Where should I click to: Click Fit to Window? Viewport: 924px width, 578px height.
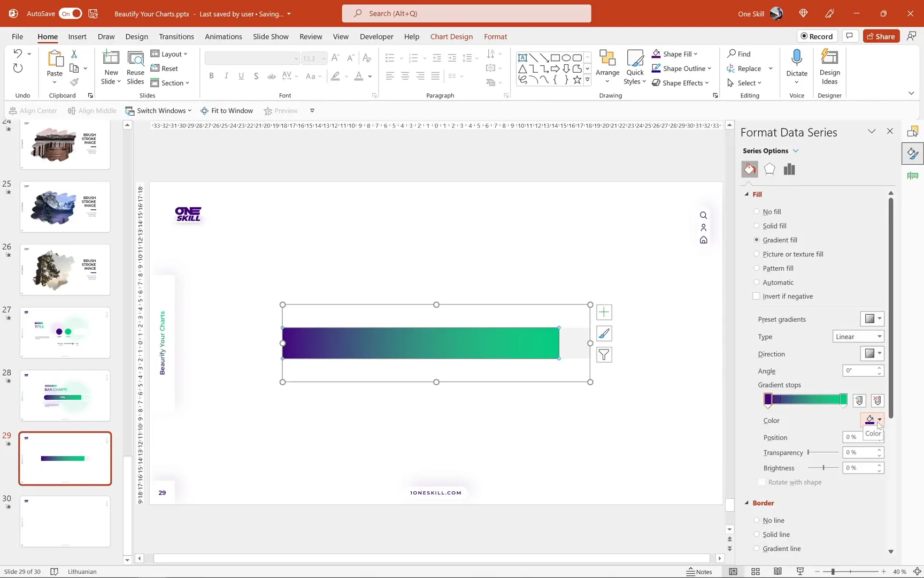(x=227, y=111)
